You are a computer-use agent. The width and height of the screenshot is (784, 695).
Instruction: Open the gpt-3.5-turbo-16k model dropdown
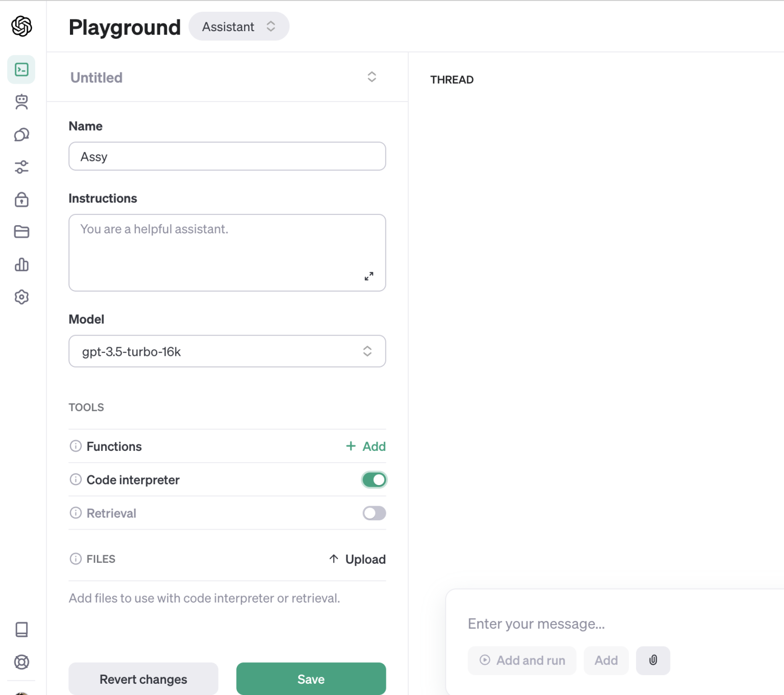(227, 351)
